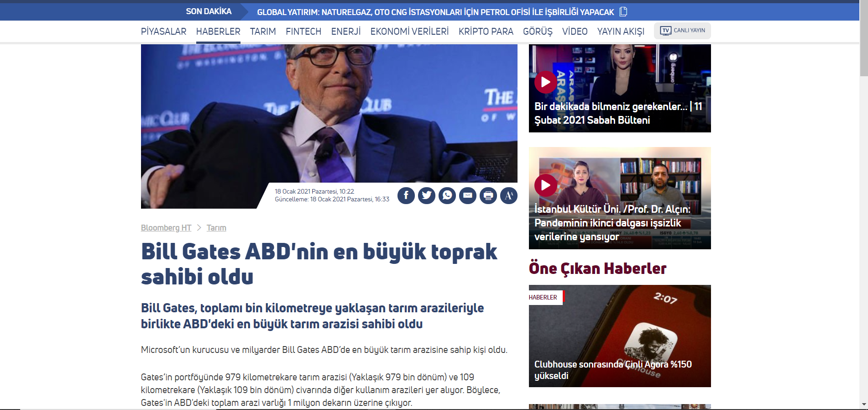Click the Öne Çıkan Haberler heading
Image resolution: width=868 pixels, height=410 pixels.
click(597, 268)
